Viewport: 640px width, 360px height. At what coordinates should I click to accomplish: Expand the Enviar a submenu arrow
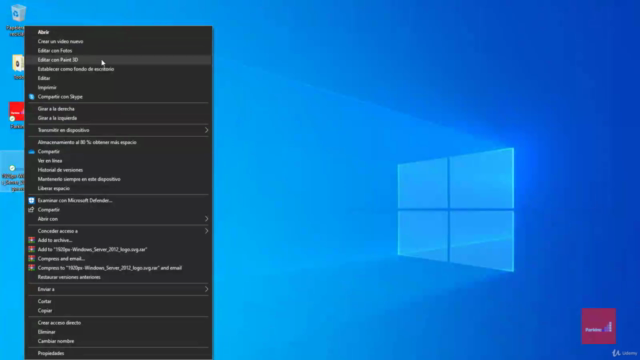pyautogui.click(x=206, y=289)
